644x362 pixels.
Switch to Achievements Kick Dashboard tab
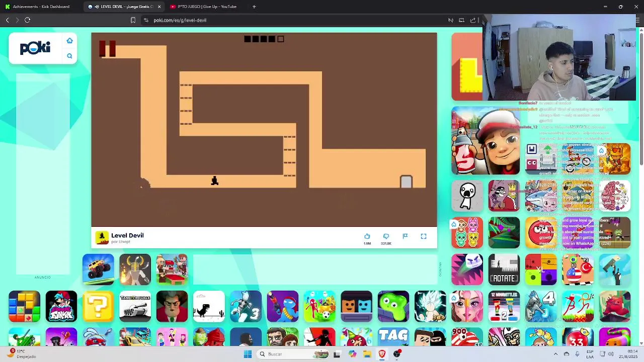(x=41, y=7)
